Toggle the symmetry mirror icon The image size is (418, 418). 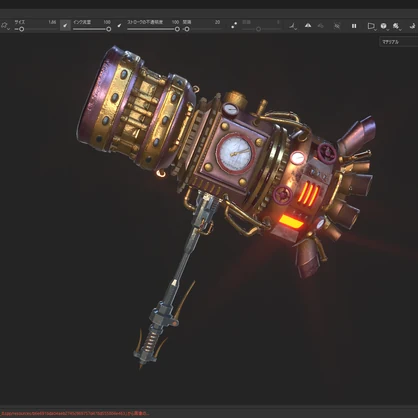click(308, 25)
